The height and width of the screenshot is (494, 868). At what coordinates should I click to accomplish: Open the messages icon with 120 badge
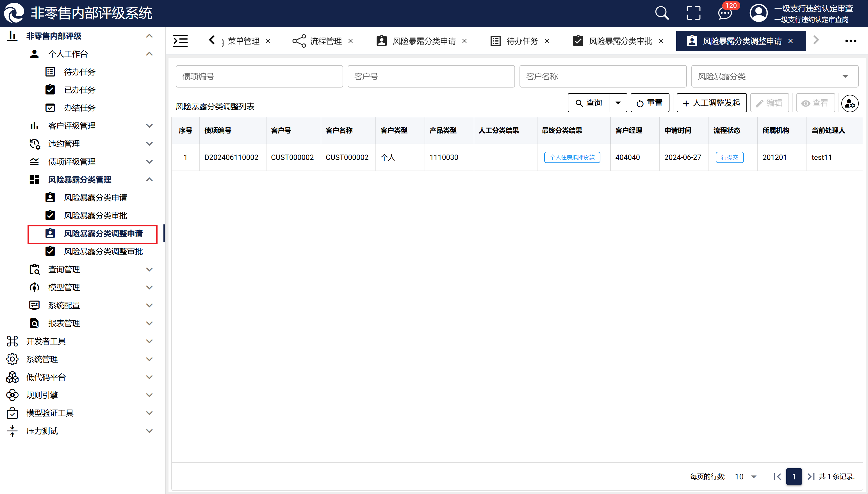[x=725, y=13]
